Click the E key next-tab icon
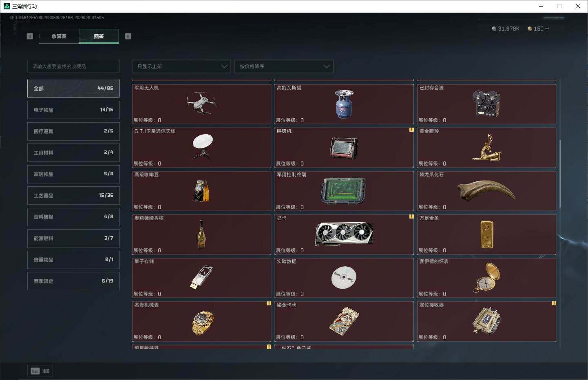The height and width of the screenshot is (380, 588). (x=128, y=36)
